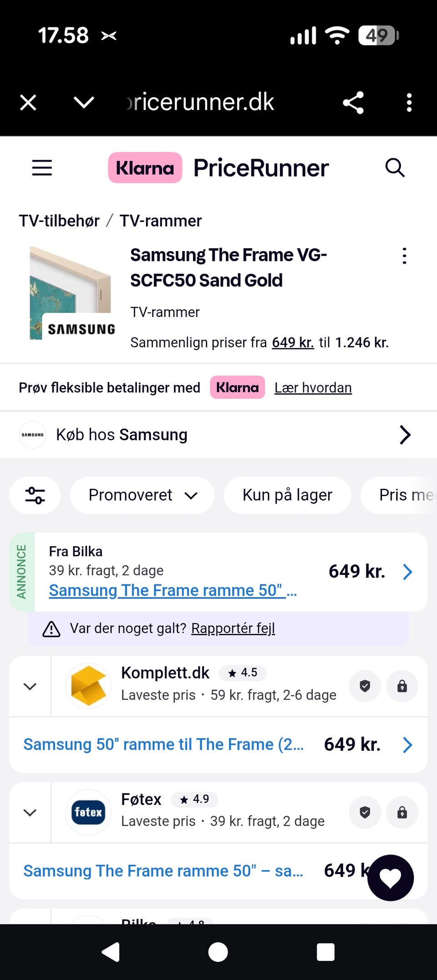437x980 pixels.
Task: Open the Køb hos Samsung row
Action: (218, 435)
